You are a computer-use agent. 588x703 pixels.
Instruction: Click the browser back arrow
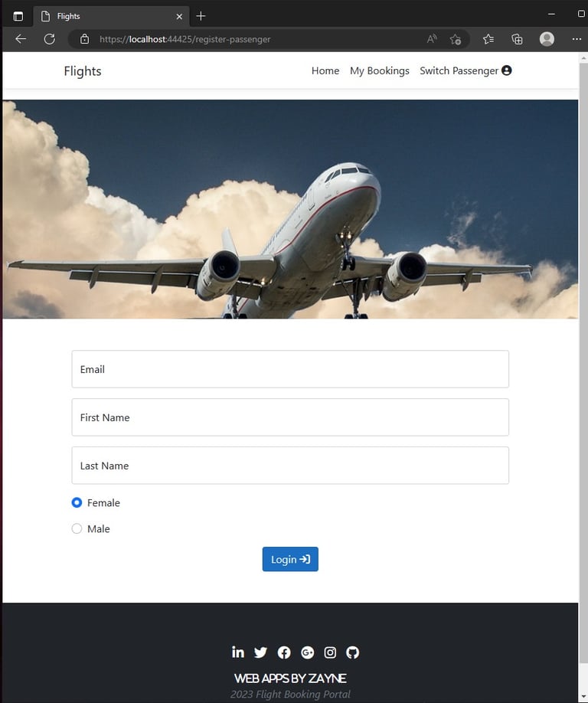pyautogui.click(x=21, y=39)
